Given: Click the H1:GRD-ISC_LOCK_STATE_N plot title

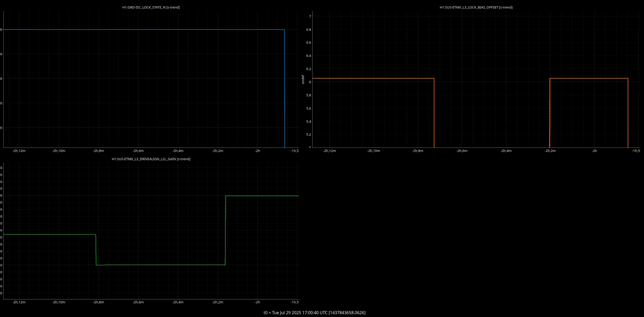Looking at the screenshot, I should click(151, 7).
